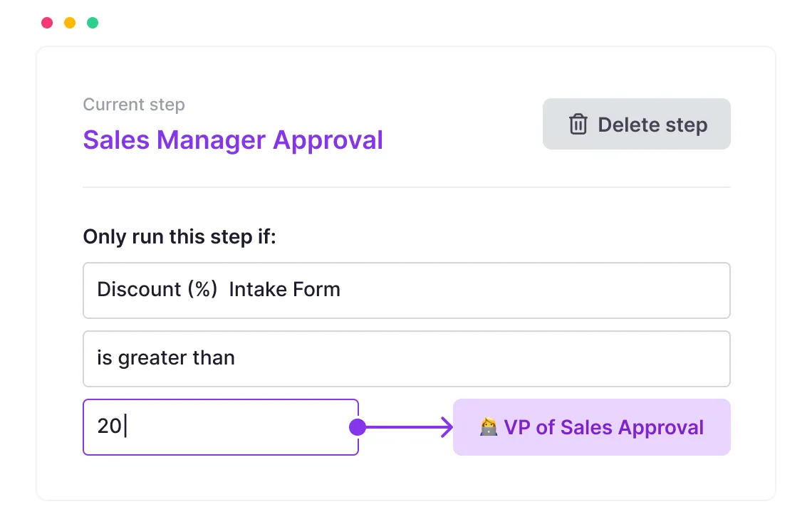Click the person emoji in VP chip

489,427
